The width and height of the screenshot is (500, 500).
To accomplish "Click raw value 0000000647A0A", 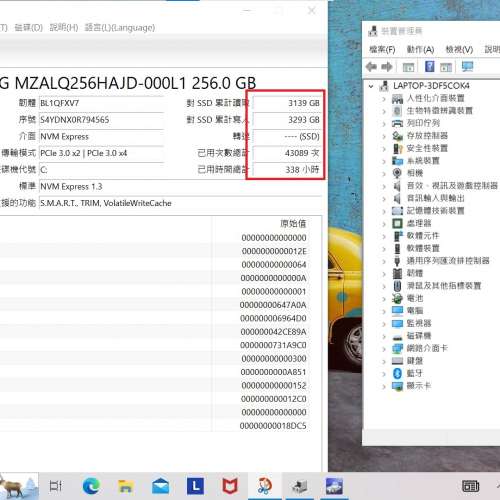I will [273, 305].
